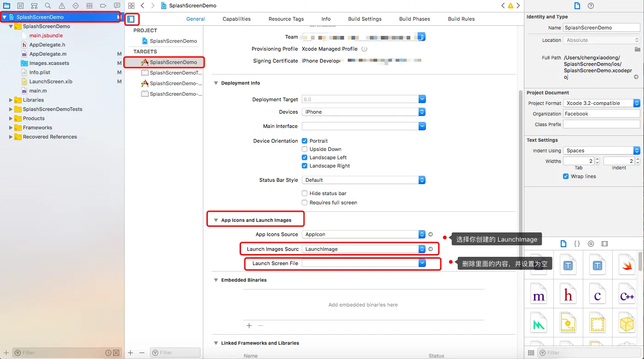Open the Media library filmstrip icon
Image resolution: width=644 pixels, height=359 pixels.
click(x=604, y=243)
